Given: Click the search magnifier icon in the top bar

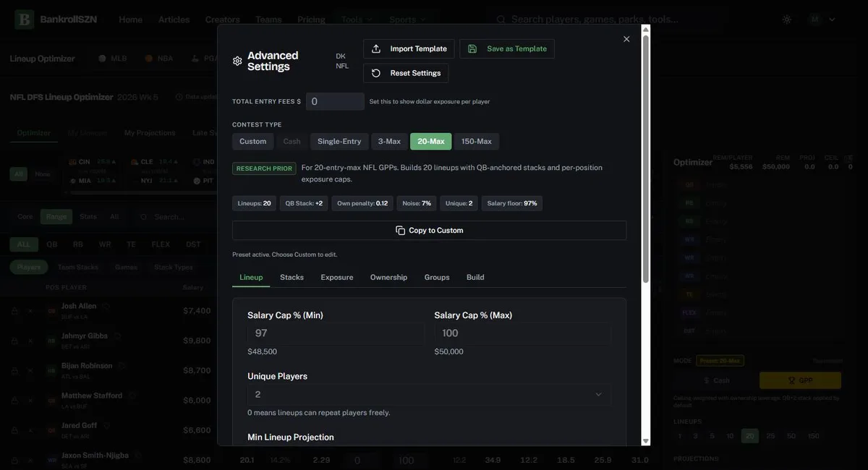Looking at the screenshot, I should tap(501, 20).
